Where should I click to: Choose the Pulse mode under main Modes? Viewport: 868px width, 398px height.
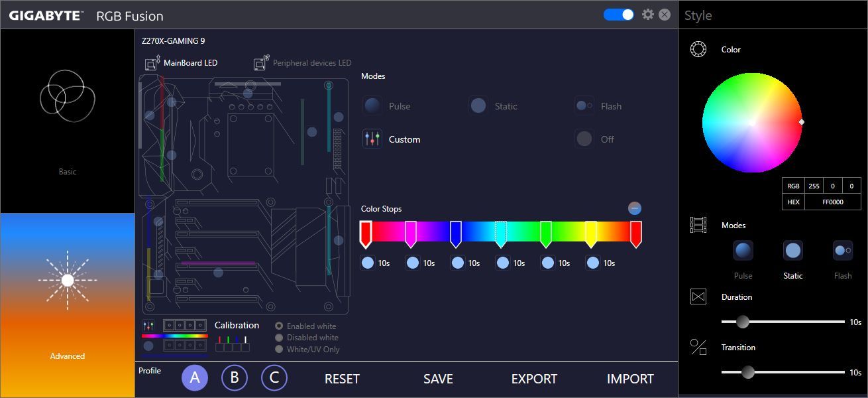click(387, 105)
